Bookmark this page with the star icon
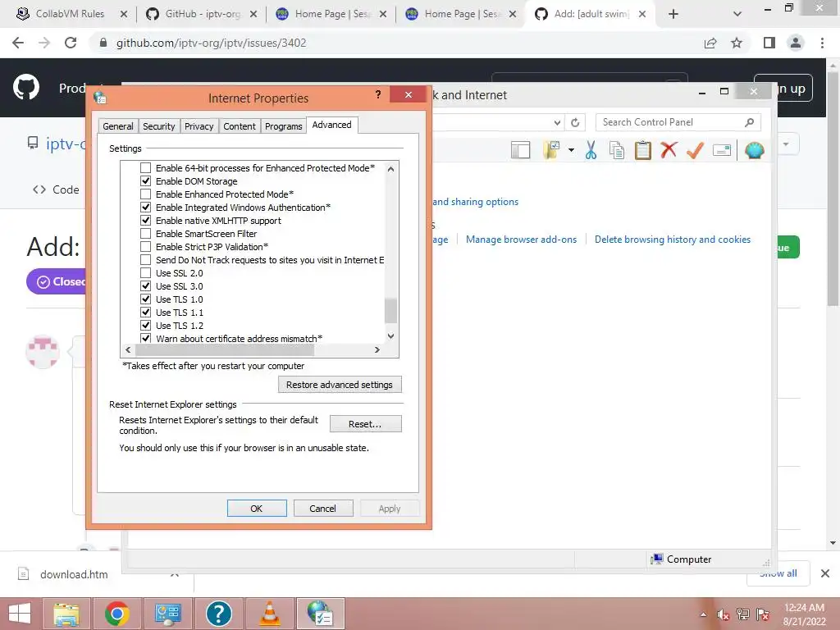840x630 pixels. [x=737, y=43]
